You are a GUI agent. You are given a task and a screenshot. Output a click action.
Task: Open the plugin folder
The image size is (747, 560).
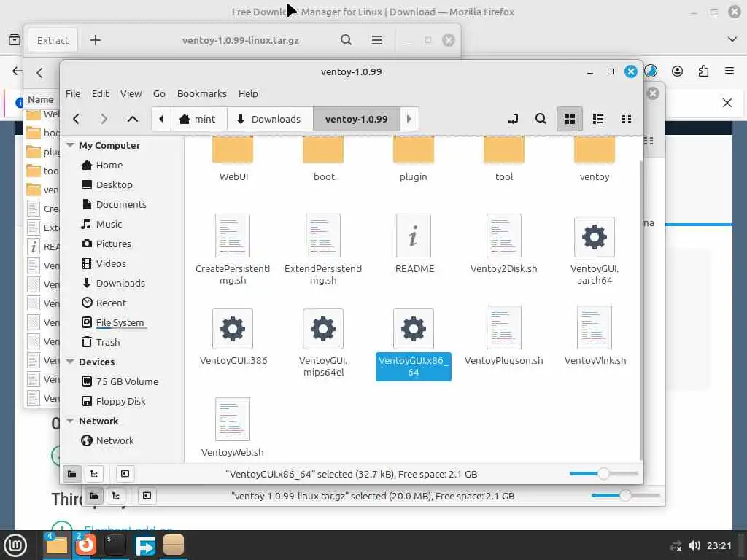coord(413,158)
